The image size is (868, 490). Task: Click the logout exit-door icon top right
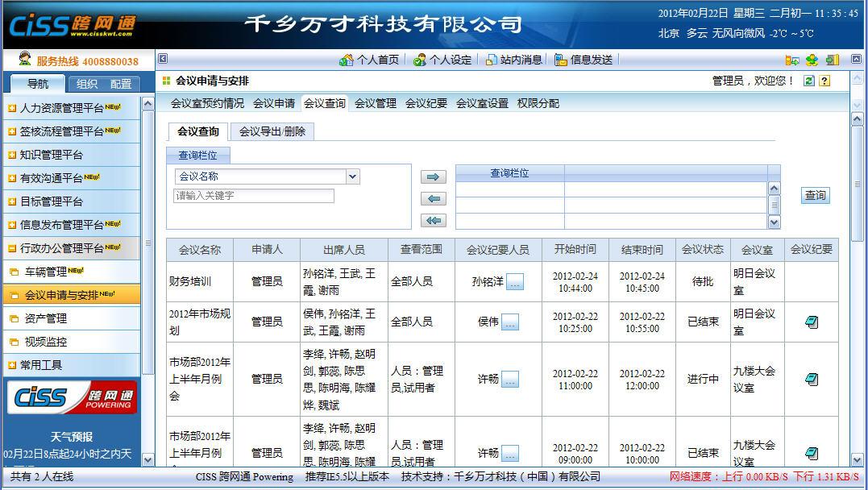pyautogui.click(x=832, y=59)
